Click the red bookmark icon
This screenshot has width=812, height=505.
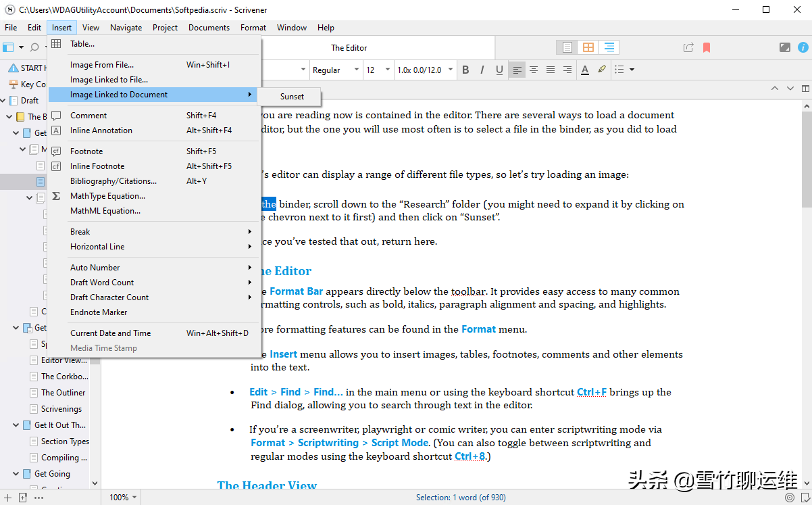coord(707,47)
